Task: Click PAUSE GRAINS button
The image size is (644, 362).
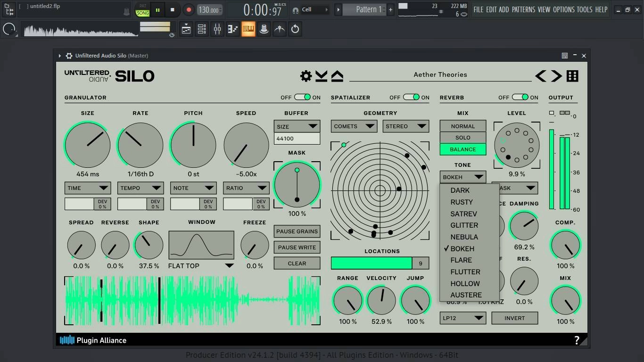Action: [297, 231]
